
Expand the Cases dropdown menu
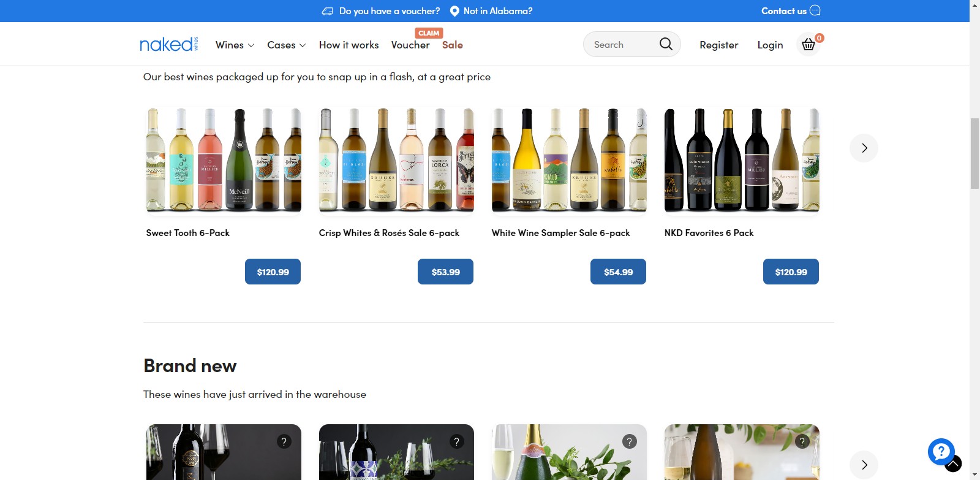(286, 45)
